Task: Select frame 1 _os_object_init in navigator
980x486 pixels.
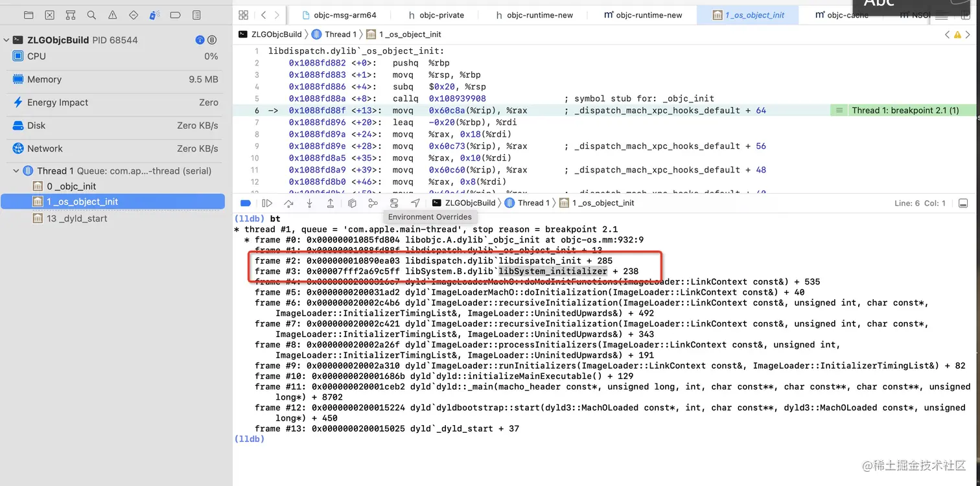Action: 113,202
